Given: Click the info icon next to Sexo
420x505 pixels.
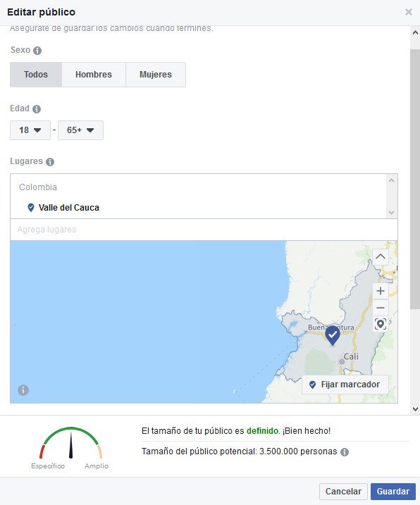Looking at the screenshot, I should (37, 51).
